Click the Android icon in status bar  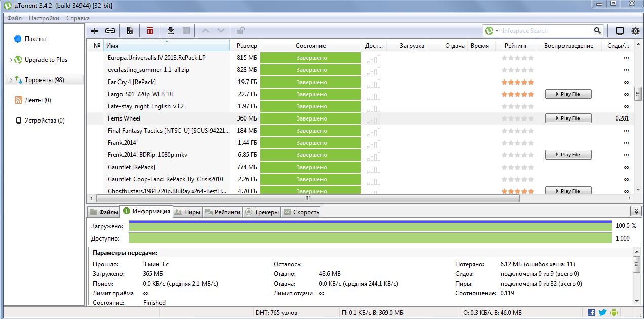point(614,312)
